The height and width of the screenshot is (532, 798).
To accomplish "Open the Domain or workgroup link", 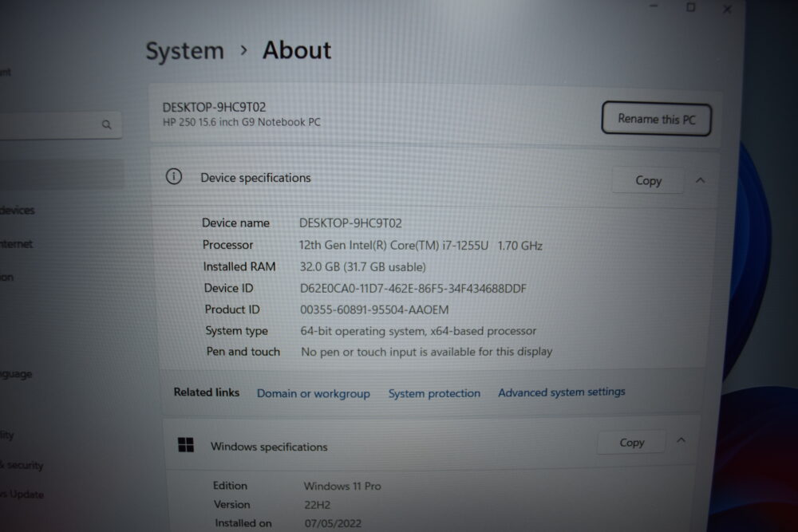I will (x=314, y=394).
